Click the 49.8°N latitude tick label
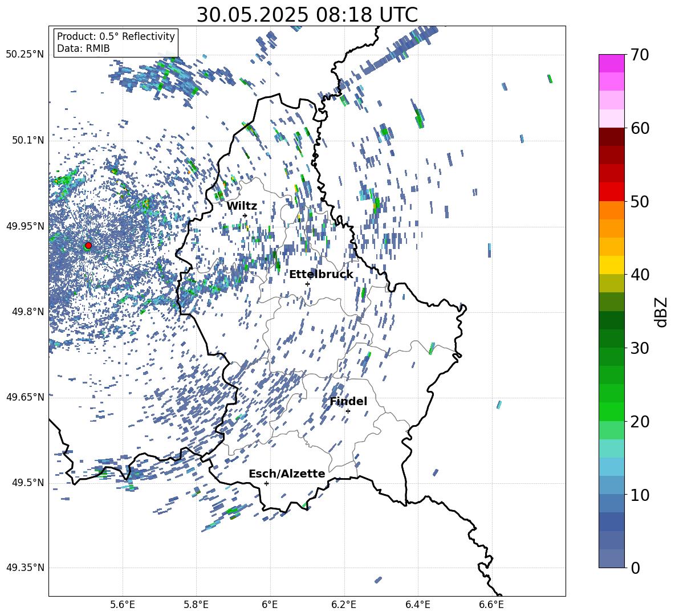675x616 pixels. click(27, 312)
